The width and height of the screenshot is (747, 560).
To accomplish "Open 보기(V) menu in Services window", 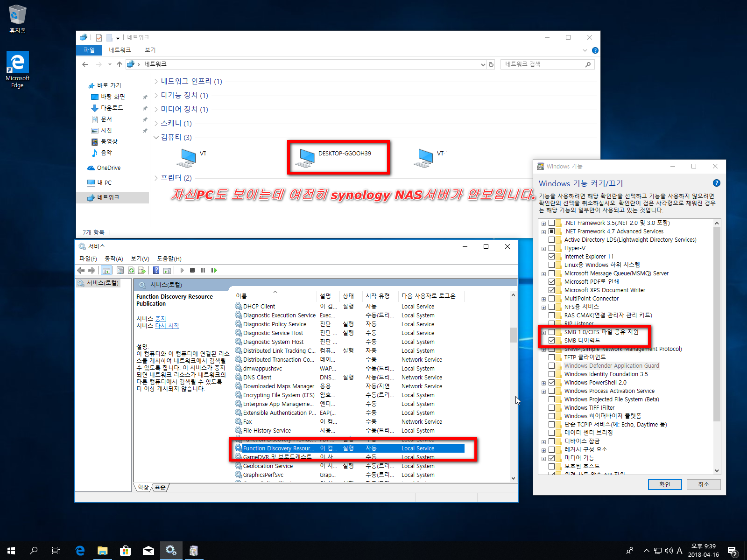I will 140,259.
